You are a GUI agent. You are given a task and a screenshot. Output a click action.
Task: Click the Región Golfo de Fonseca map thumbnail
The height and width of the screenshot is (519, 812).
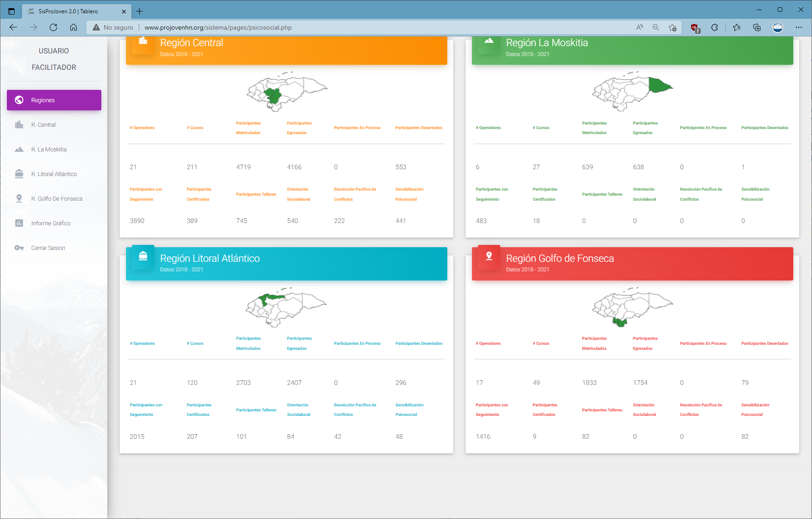pos(633,307)
